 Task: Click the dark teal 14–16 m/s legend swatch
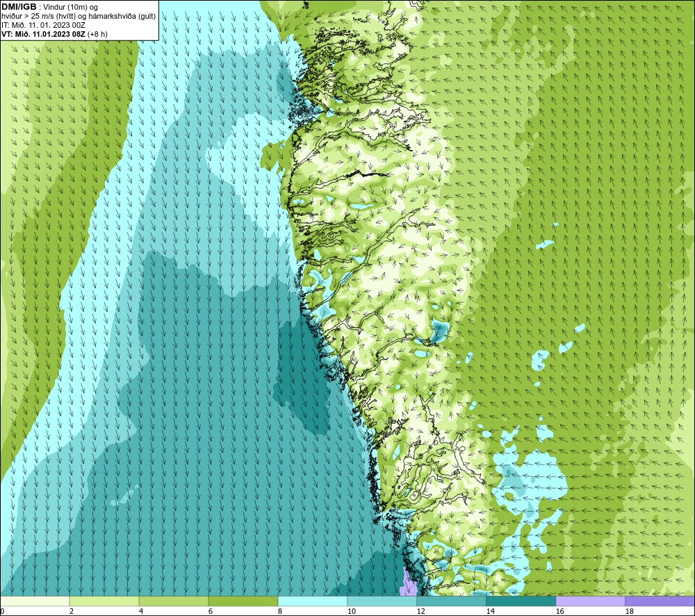pyautogui.click(x=521, y=601)
